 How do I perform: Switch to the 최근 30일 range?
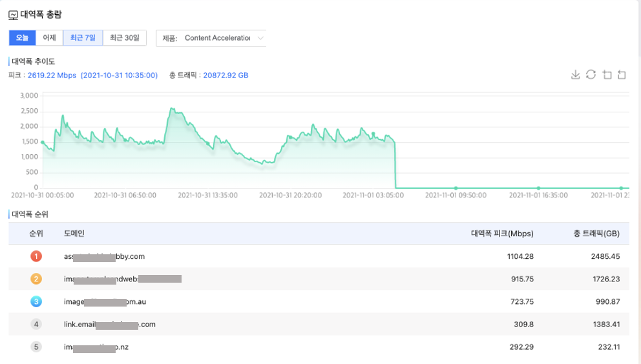(124, 38)
